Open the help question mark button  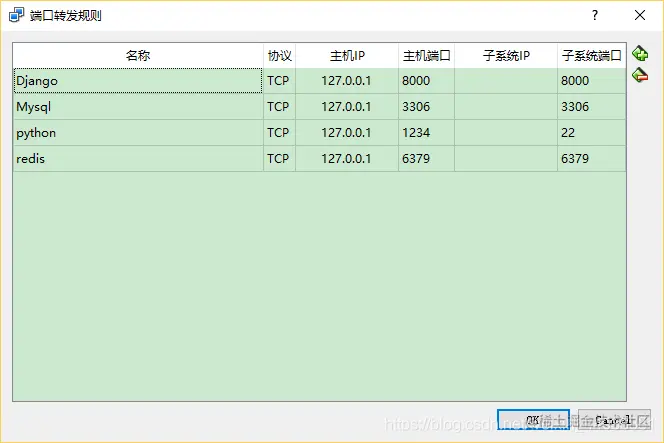pyautogui.click(x=595, y=15)
